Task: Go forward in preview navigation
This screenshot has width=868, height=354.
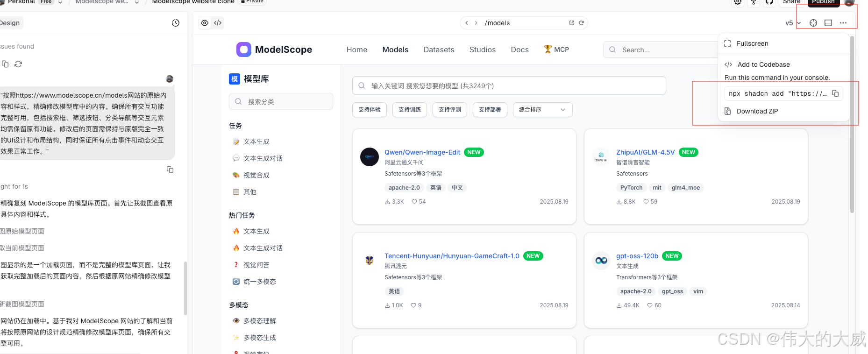Action: tap(476, 23)
